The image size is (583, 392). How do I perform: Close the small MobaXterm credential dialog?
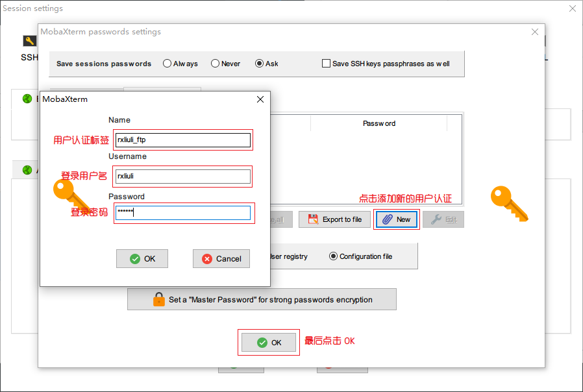pyautogui.click(x=260, y=99)
